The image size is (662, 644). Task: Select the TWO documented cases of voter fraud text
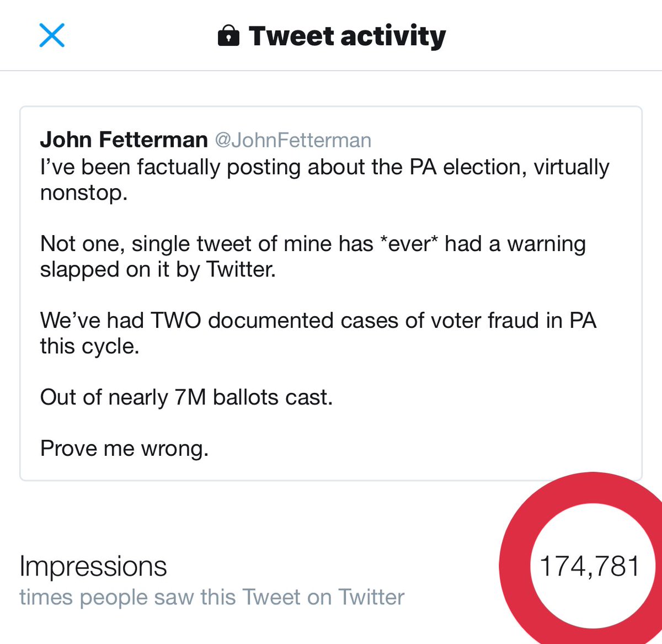click(318, 321)
